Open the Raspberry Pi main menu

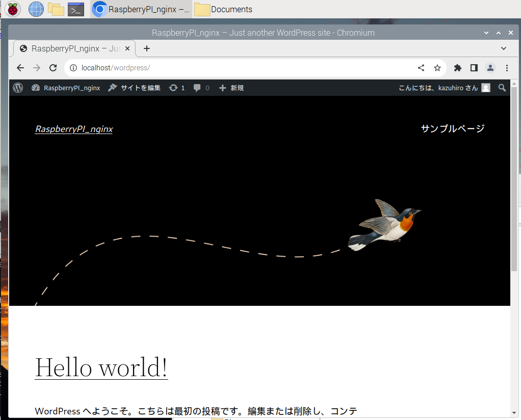point(13,9)
